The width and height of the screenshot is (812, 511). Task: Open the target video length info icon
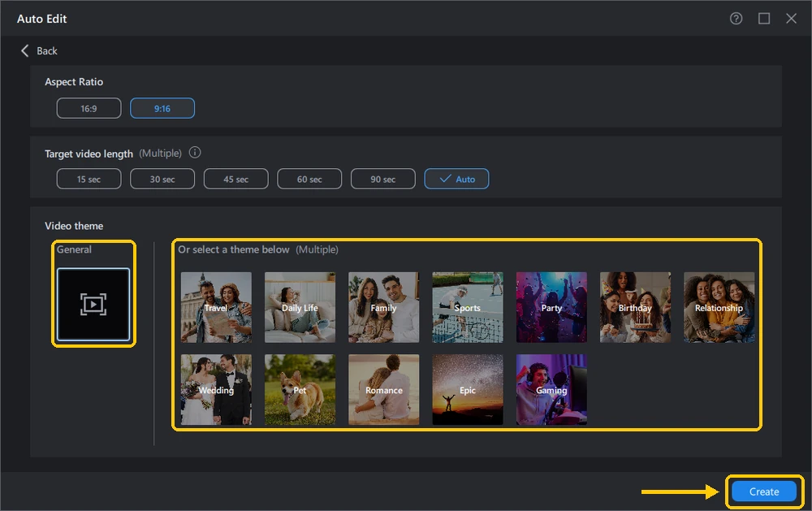pos(195,153)
